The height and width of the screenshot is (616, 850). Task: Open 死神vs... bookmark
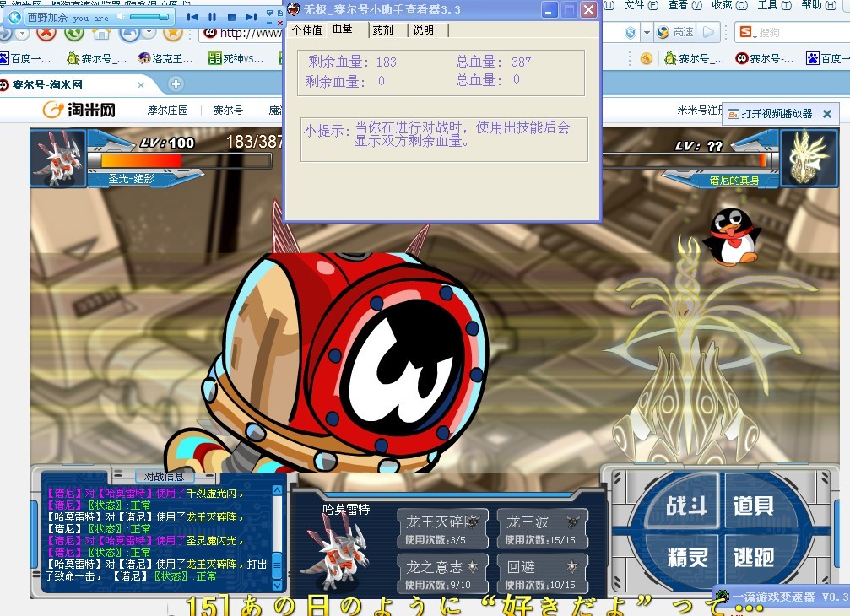(236, 58)
